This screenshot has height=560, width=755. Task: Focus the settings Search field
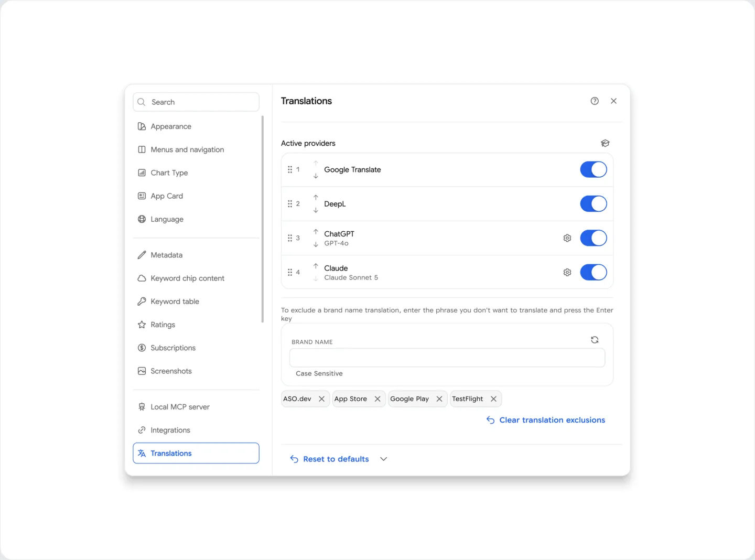click(x=196, y=102)
